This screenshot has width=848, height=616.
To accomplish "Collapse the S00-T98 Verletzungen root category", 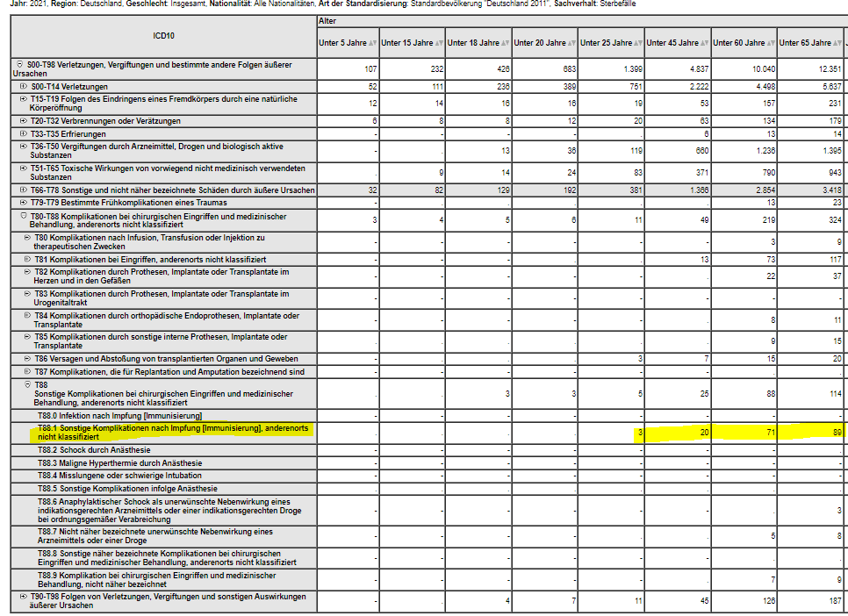I will (x=20, y=65).
